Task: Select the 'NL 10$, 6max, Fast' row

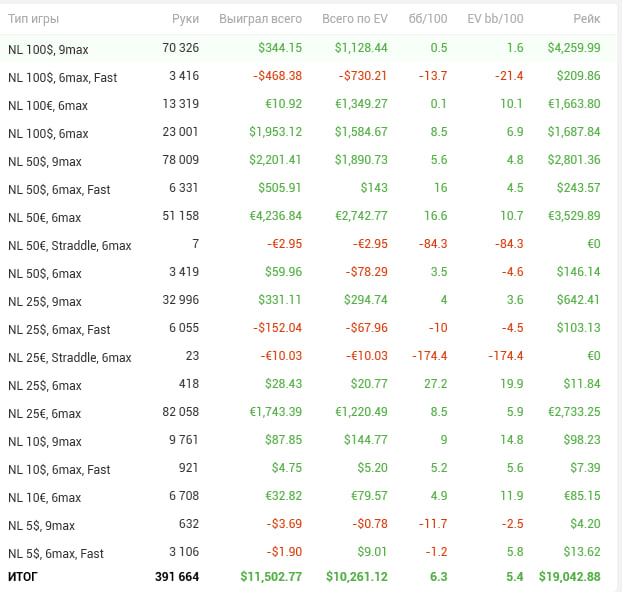Action: tap(308, 468)
